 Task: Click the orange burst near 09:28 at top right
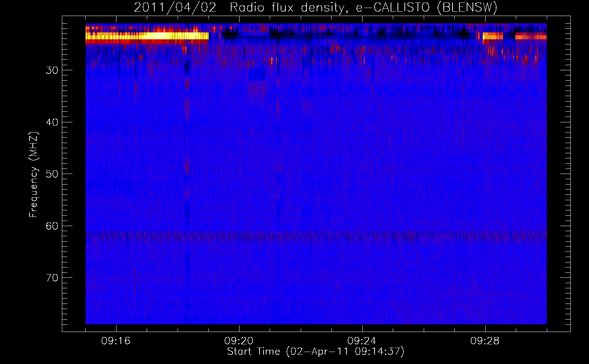pyautogui.click(x=493, y=36)
